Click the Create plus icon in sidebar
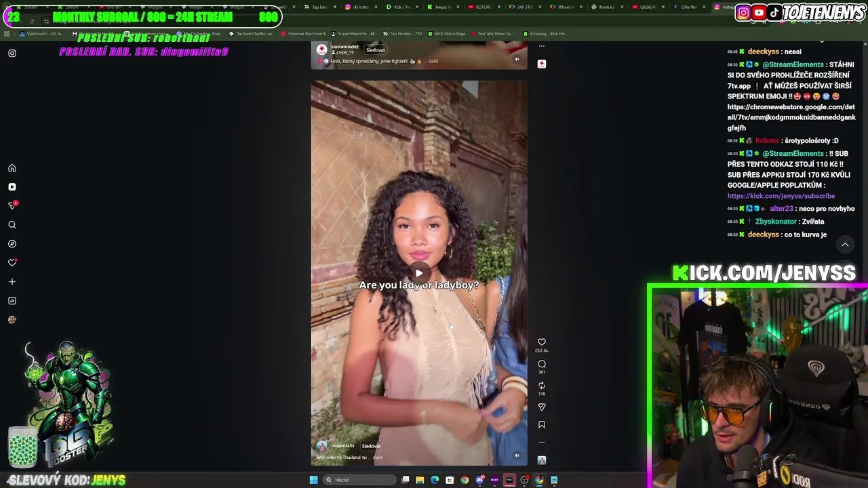This screenshot has width=868, height=488. pyautogui.click(x=12, y=282)
